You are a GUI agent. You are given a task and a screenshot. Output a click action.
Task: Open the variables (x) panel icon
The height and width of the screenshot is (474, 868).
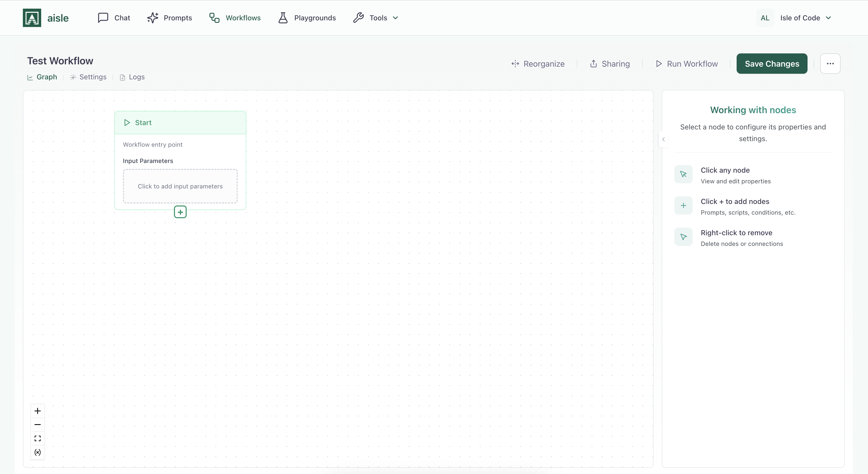point(37,453)
